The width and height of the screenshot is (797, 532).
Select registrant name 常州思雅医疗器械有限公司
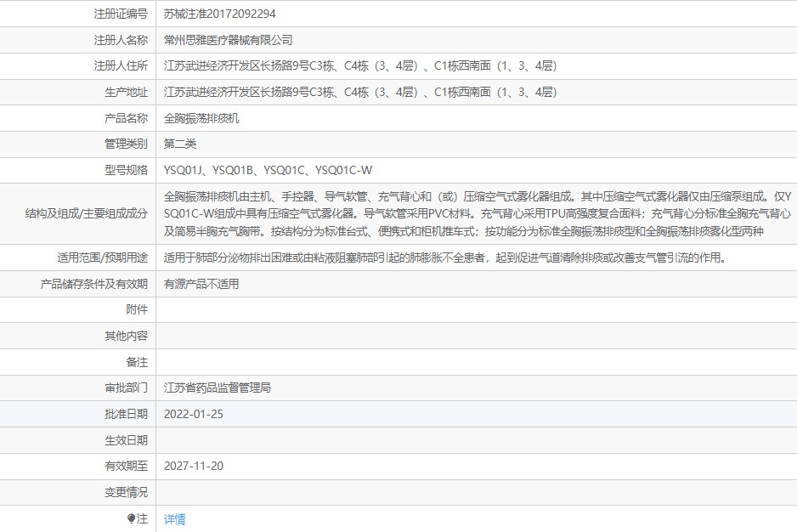[229, 40]
